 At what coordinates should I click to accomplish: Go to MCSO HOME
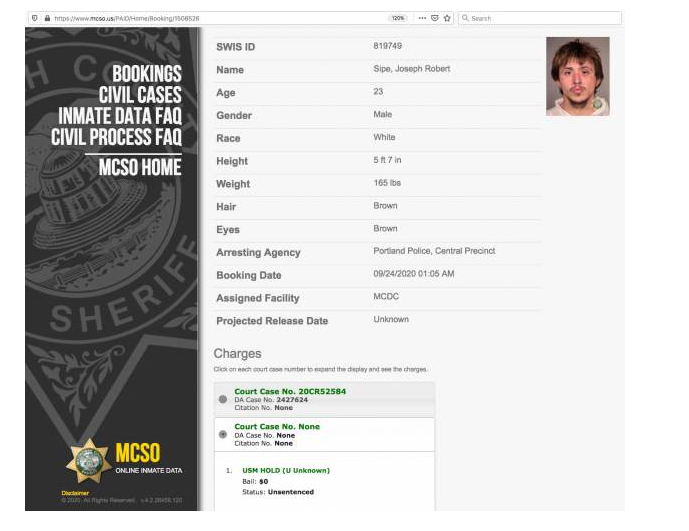[140, 167]
